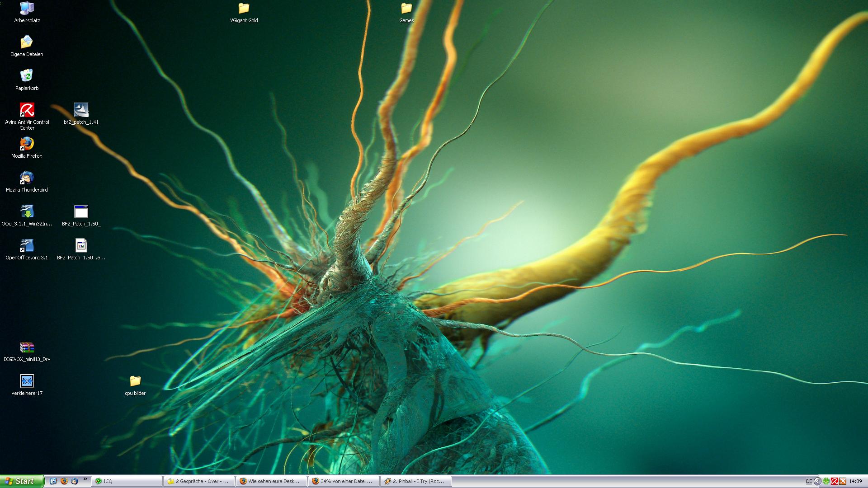Click Firefox icon in Quick Launch bar
The width and height of the screenshot is (868, 488).
coord(64,481)
